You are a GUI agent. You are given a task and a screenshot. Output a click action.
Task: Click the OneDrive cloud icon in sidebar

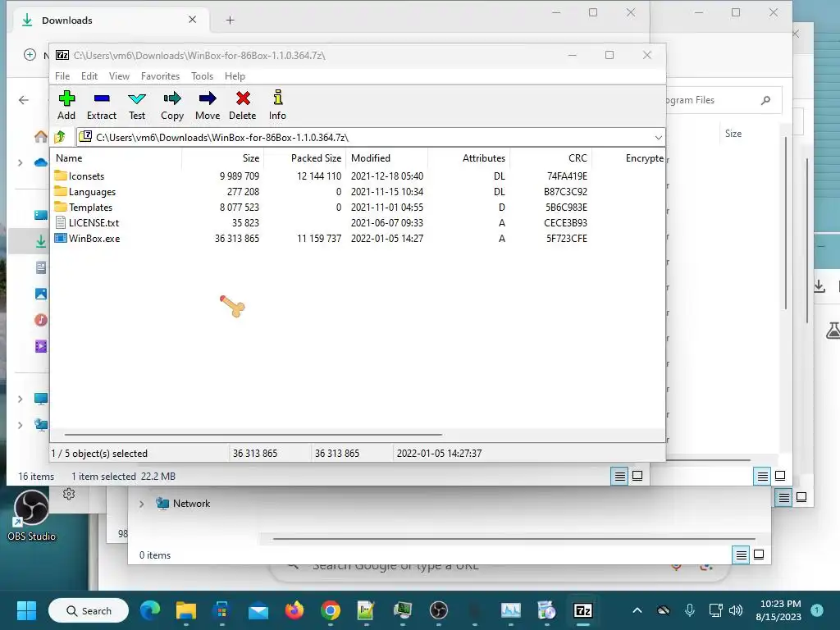point(41,162)
